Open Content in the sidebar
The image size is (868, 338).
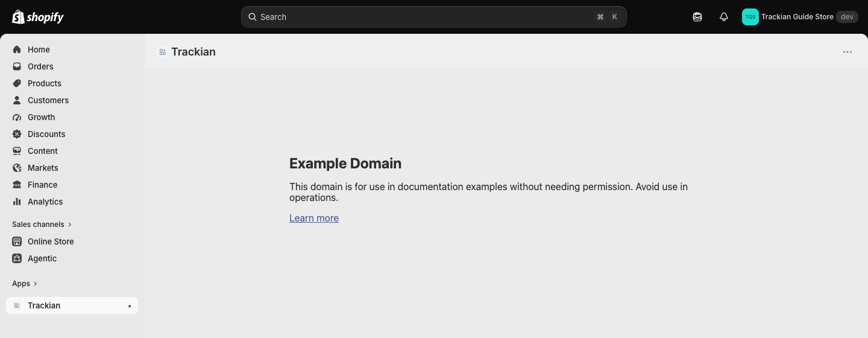[72, 151]
